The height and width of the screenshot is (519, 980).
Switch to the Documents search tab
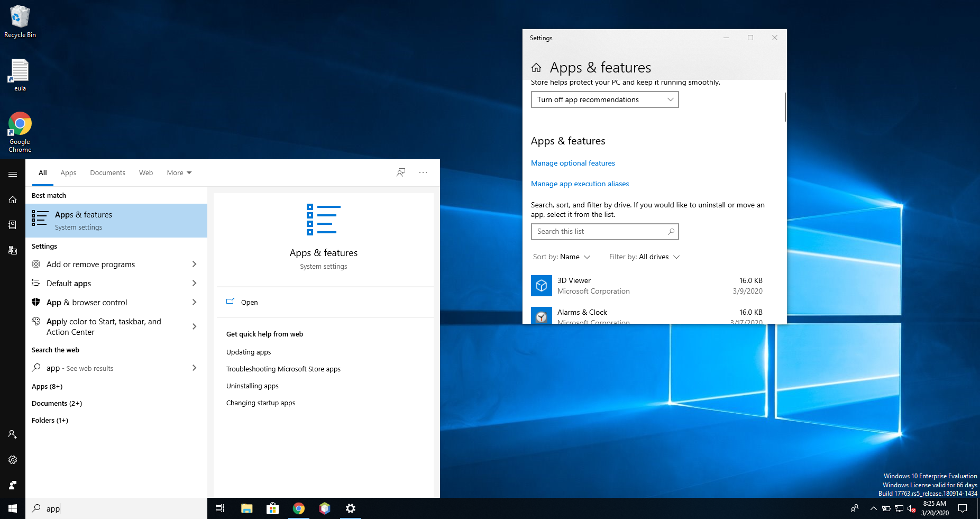tap(107, 172)
